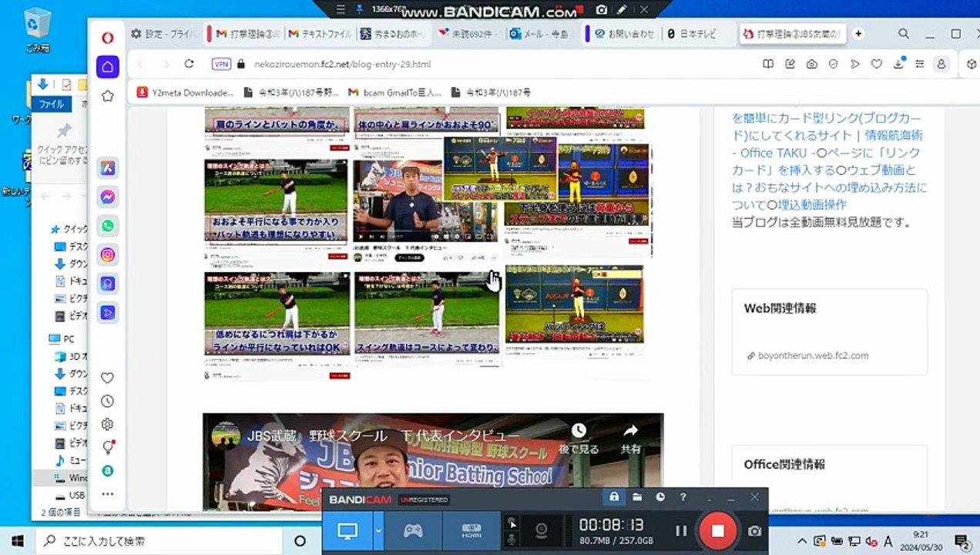Take a snapshot with camera toolbar icon

(811, 64)
